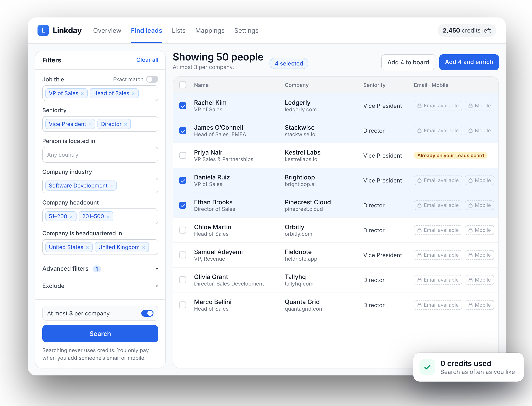Viewport: 532px width, 406px height.
Task: Click the Daniela Ruiz name
Action: [212, 177]
